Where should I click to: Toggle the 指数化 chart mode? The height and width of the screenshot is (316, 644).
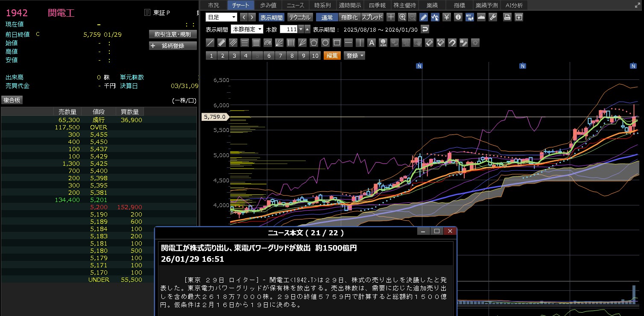(x=349, y=18)
